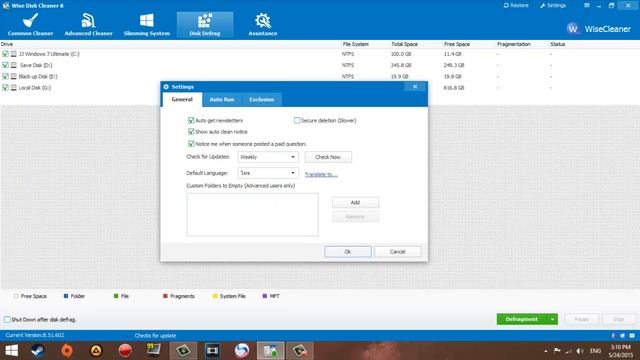Click the Translate to... link
The height and width of the screenshot is (360, 640).
(321, 174)
